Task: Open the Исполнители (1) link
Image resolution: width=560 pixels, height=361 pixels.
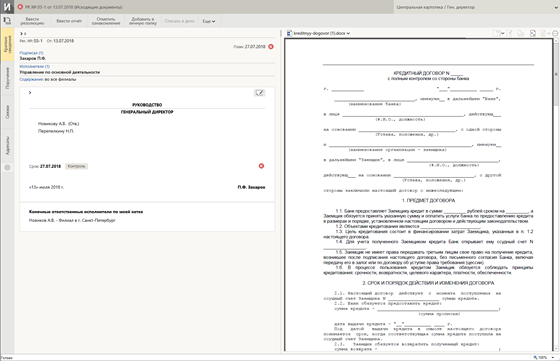Action: [x=35, y=66]
